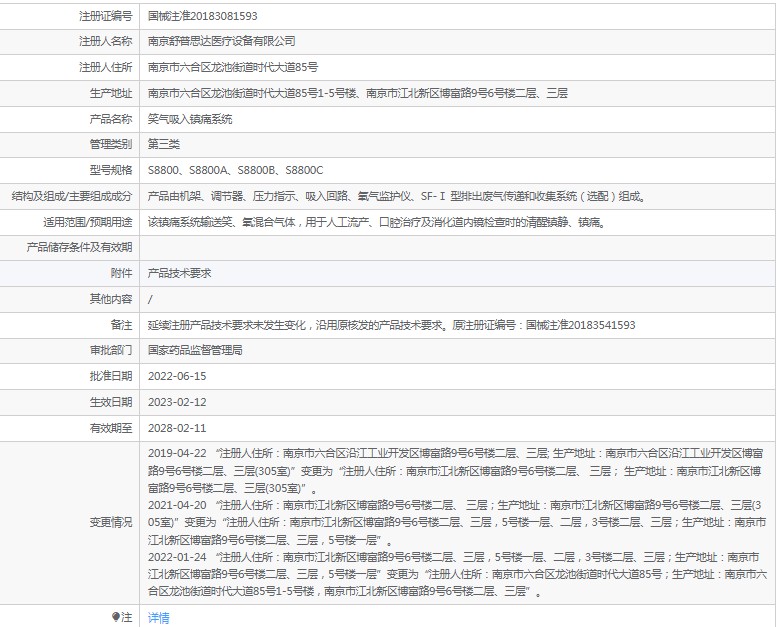
Task: Click the 生效日期 label
Action: click(111, 402)
